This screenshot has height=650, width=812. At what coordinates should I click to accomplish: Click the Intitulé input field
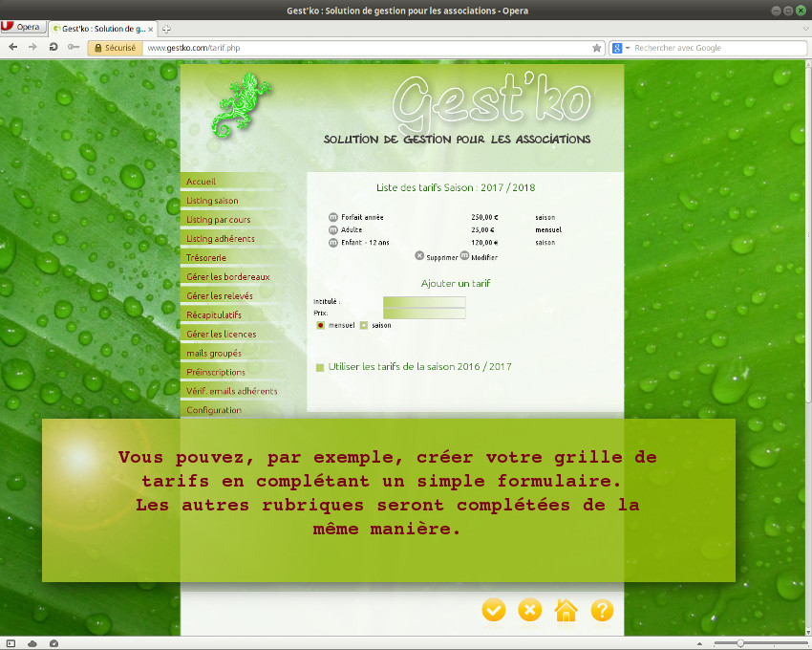coord(424,302)
